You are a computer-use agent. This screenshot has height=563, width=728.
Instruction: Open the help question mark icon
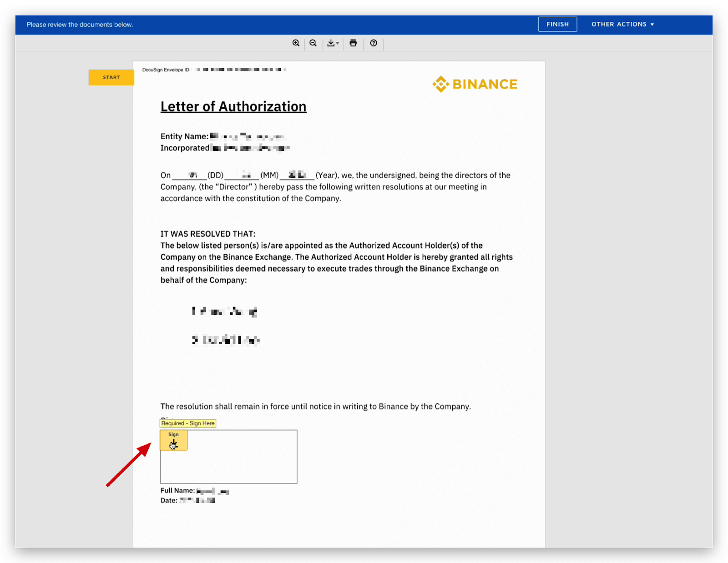(x=374, y=43)
